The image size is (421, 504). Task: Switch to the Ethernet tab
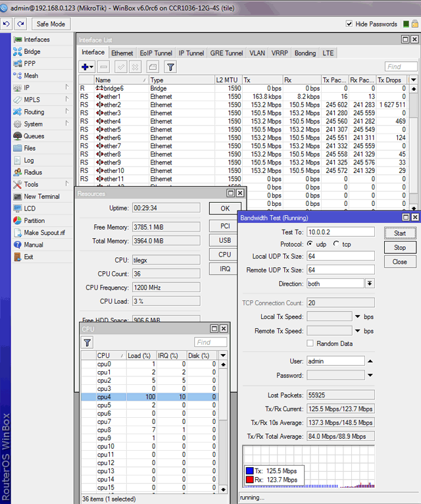(x=122, y=53)
